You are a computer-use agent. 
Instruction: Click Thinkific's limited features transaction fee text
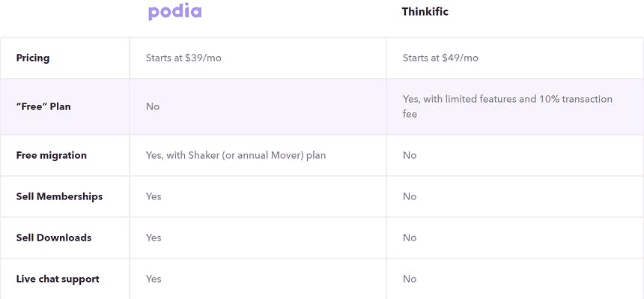507,106
